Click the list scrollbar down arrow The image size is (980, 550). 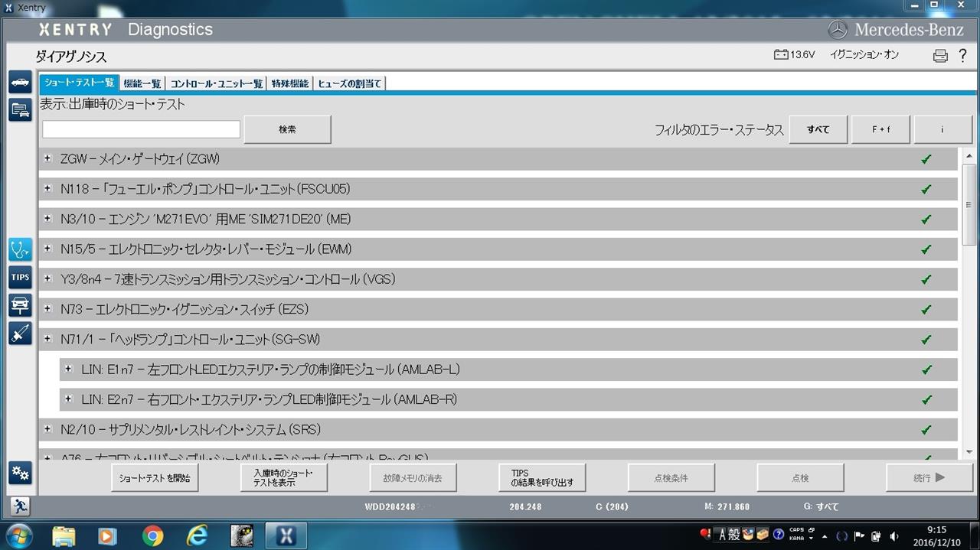click(969, 452)
